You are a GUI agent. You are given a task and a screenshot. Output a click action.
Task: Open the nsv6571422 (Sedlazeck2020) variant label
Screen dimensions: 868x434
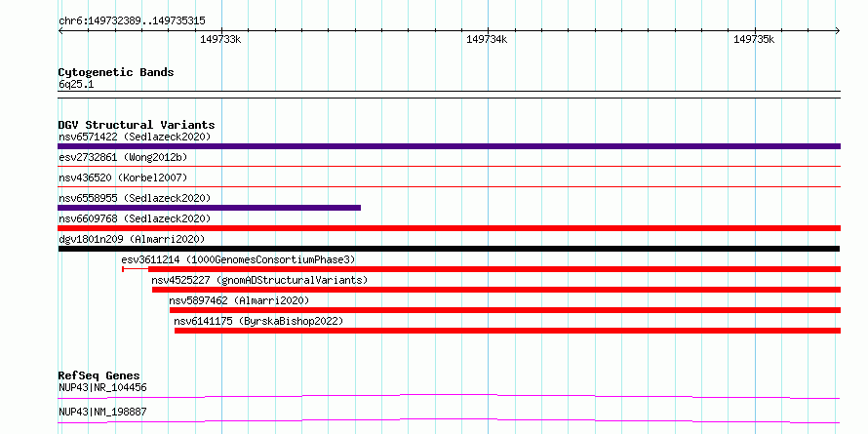point(135,137)
